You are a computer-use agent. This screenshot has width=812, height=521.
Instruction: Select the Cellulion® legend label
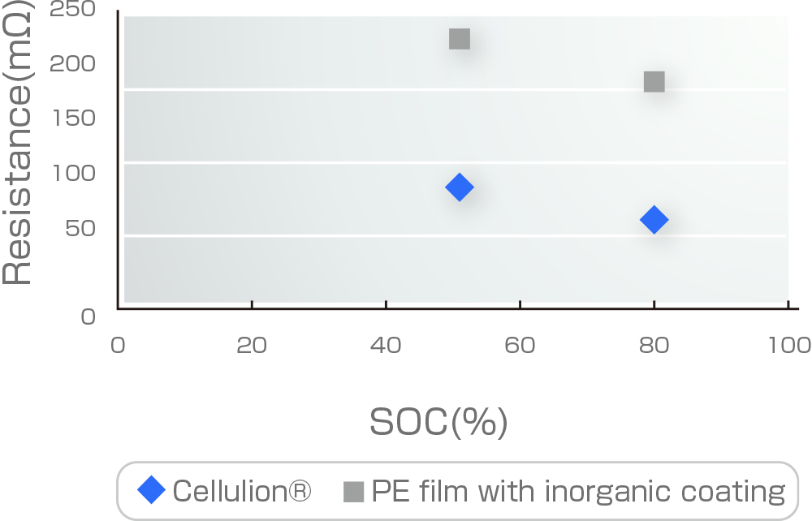[242, 490]
